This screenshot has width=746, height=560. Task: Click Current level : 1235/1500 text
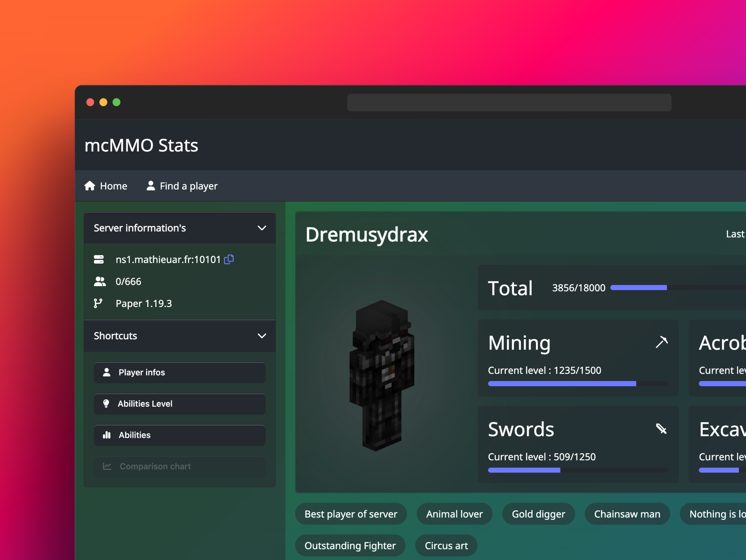(544, 370)
